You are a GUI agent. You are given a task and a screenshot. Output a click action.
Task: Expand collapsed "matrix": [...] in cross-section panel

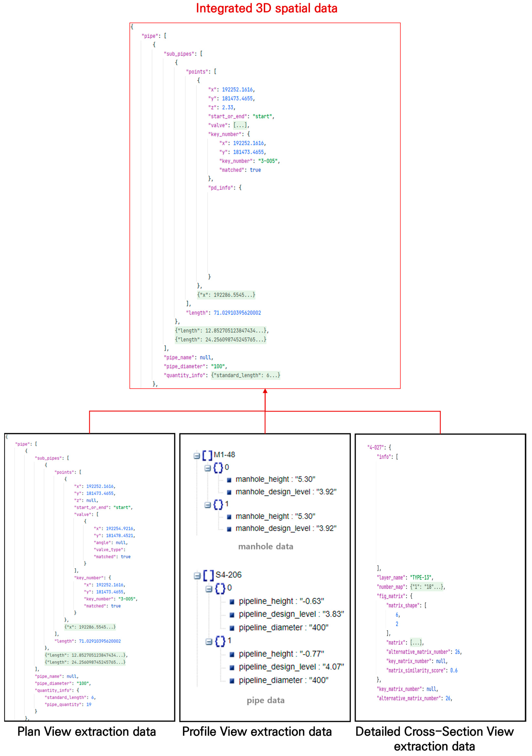[416, 642]
